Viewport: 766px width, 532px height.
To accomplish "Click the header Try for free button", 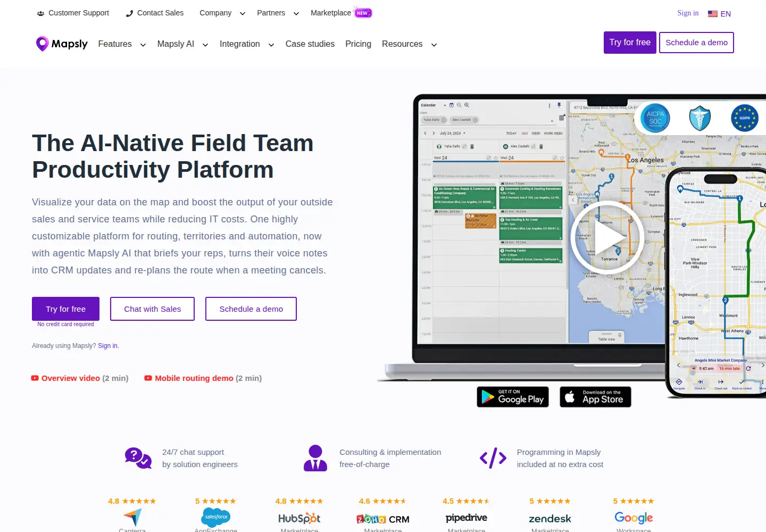I will pyautogui.click(x=630, y=43).
